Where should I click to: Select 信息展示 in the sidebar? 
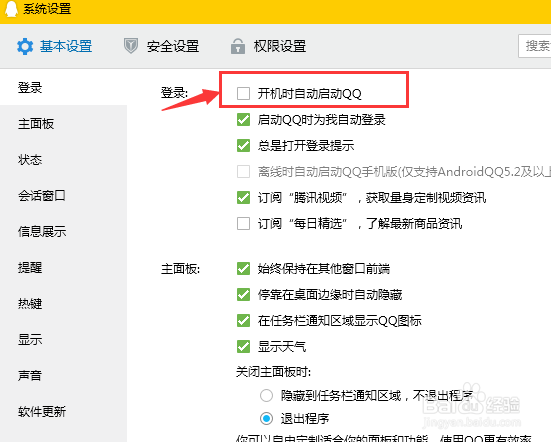pos(42,232)
